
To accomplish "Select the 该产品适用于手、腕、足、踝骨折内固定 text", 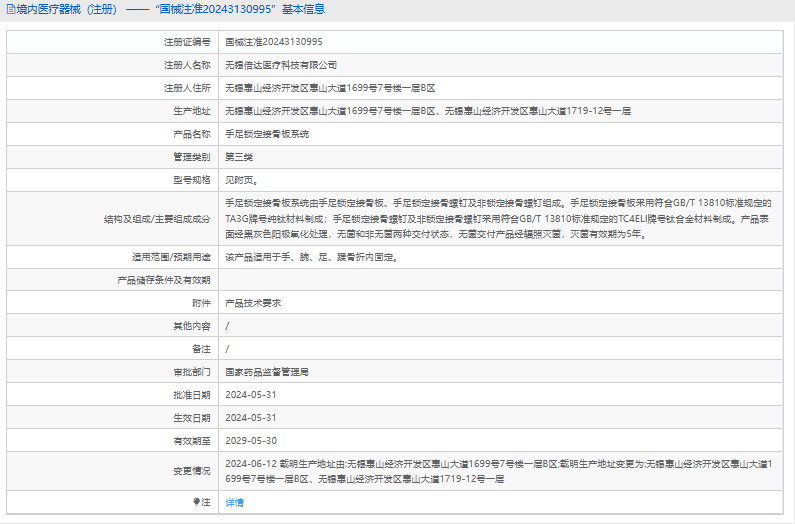I will coord(312,257).
